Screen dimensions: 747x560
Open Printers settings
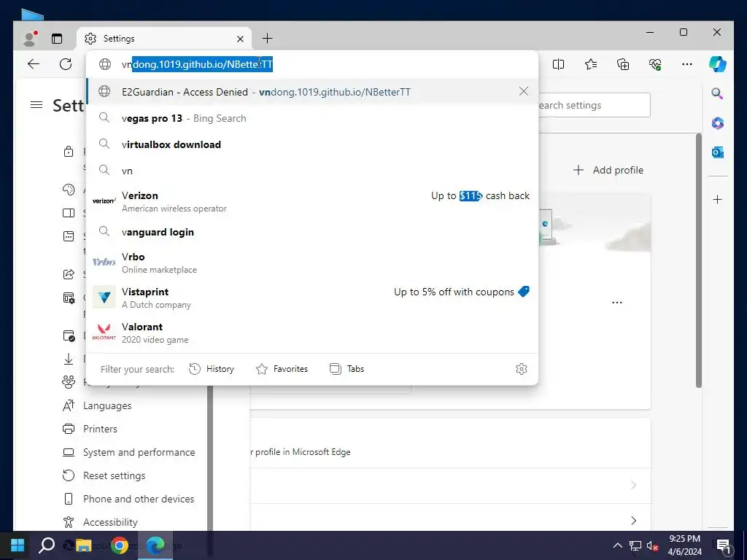(100, 429)
